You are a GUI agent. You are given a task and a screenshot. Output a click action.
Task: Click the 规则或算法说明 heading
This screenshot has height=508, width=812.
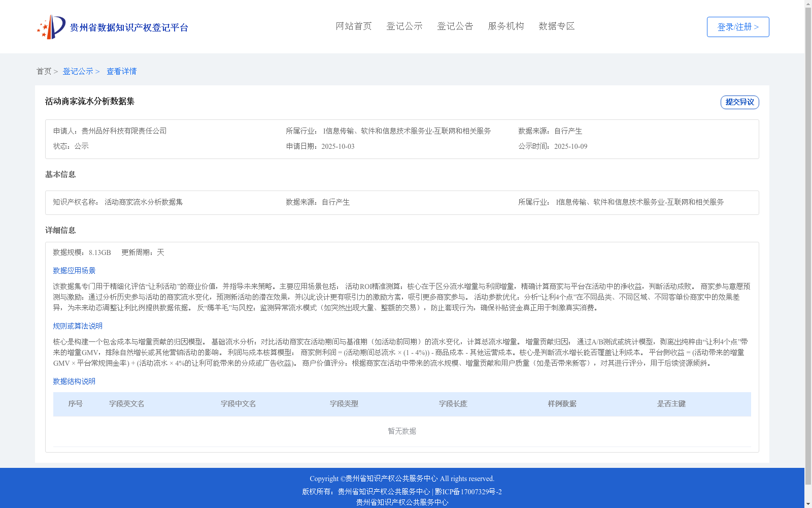[78, 326]
